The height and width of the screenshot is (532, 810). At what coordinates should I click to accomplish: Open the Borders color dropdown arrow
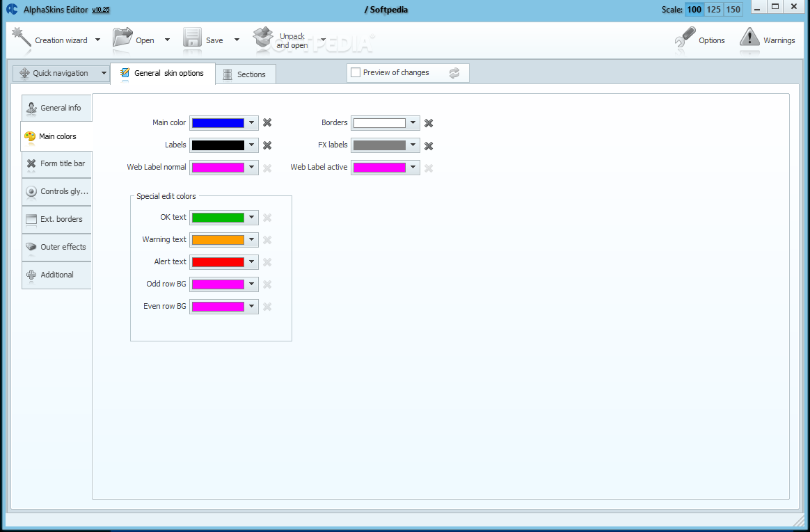[413, 123]
